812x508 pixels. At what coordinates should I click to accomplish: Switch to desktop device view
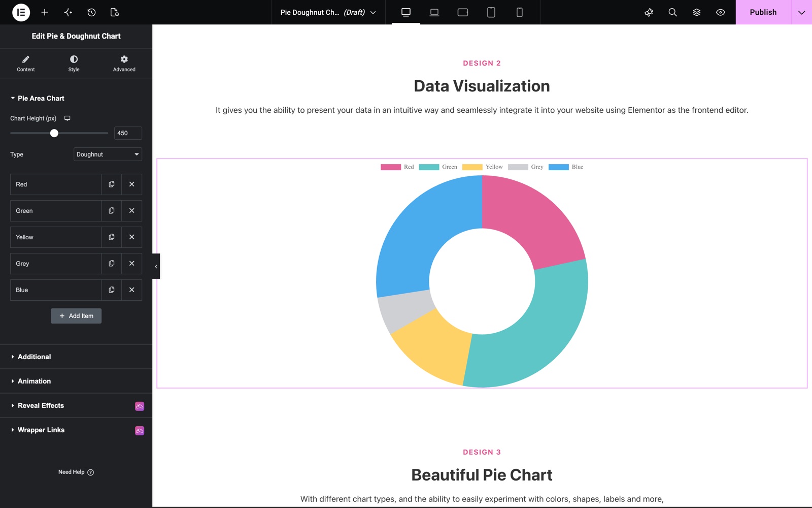pyautogui.click(x=406, y=12)
